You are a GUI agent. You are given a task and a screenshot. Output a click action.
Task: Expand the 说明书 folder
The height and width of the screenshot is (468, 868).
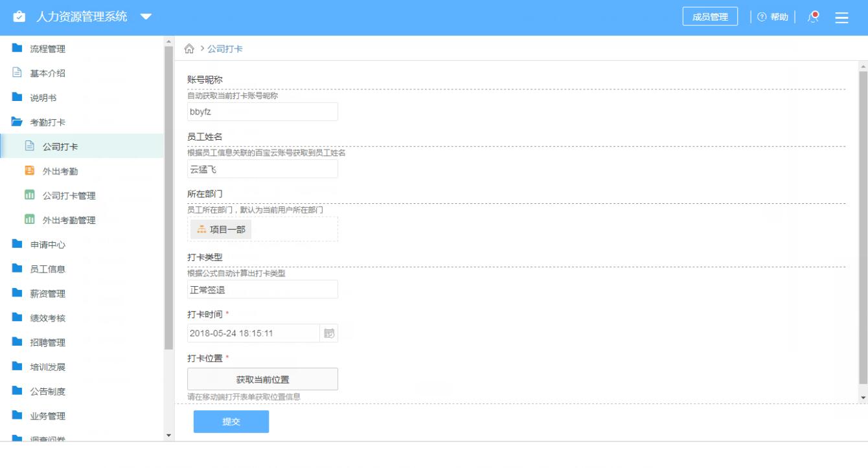82,98
